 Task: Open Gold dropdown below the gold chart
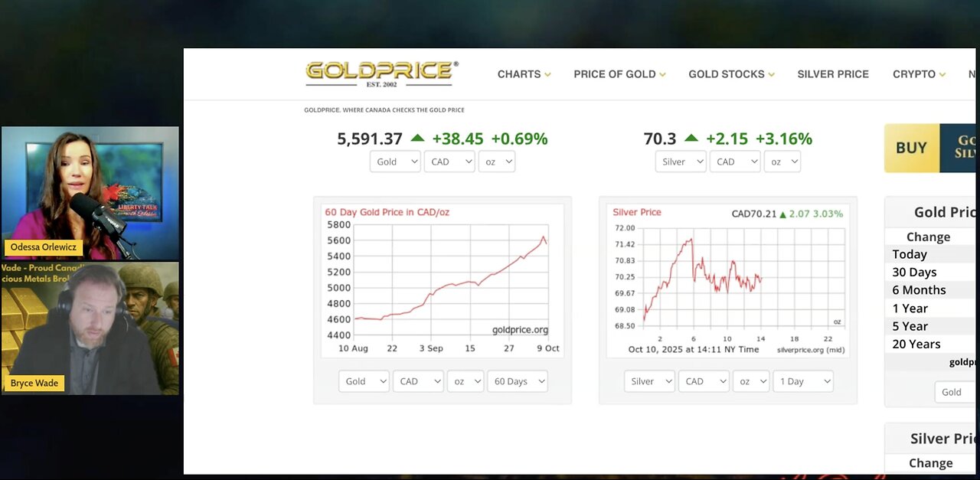pos(364,381)
